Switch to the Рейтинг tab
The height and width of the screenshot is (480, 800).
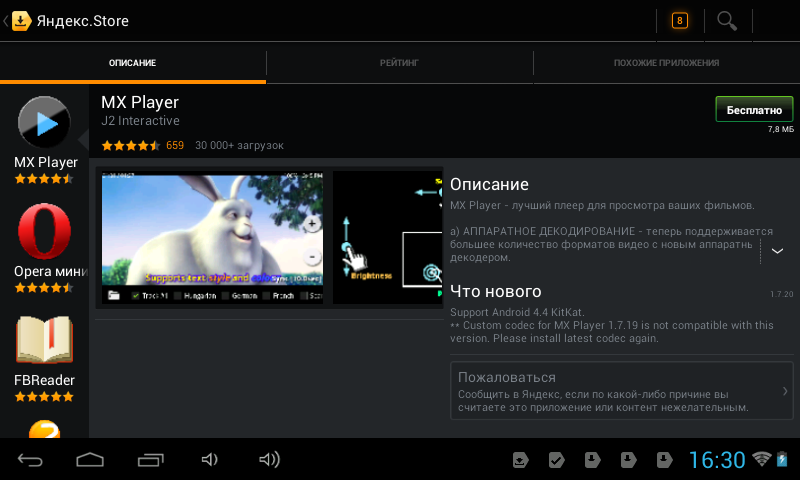(x=399, y=63)
